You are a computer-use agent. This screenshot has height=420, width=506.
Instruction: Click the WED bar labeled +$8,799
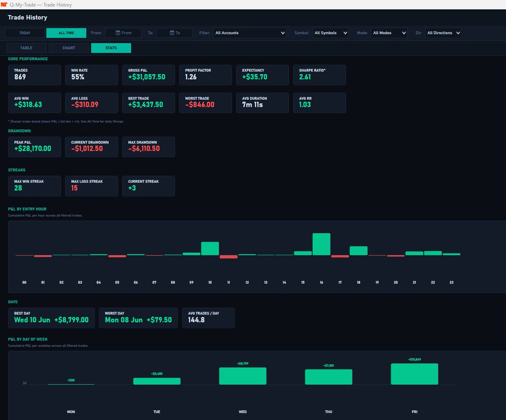[x=243, y=376]
